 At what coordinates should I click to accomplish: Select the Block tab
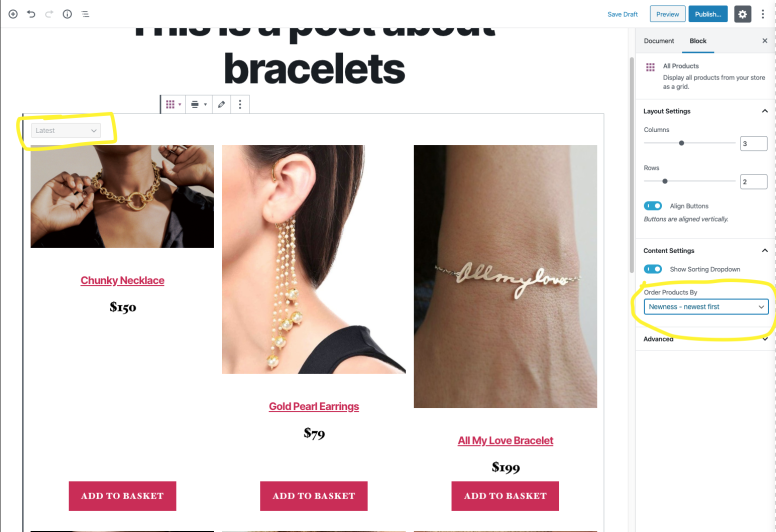coord(698,41)
